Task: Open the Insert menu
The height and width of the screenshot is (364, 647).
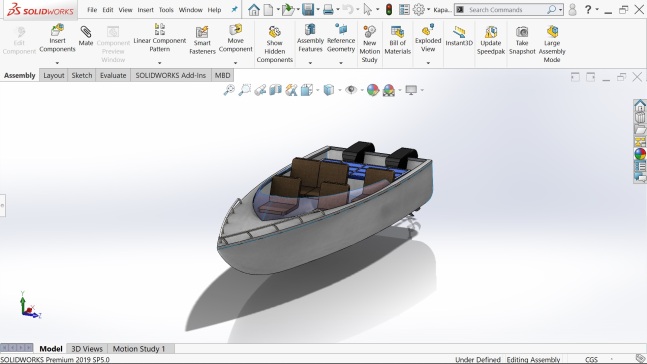Action: 145,9
